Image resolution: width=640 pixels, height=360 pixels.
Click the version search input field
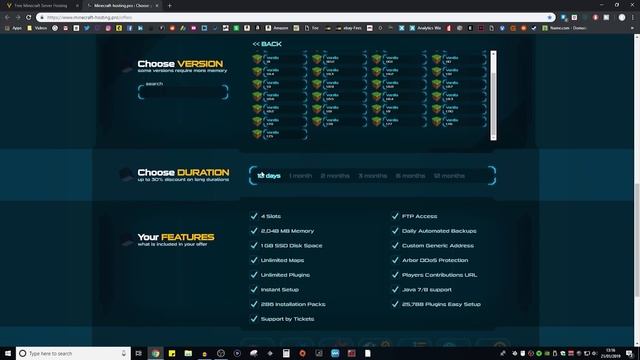point(183,92)
